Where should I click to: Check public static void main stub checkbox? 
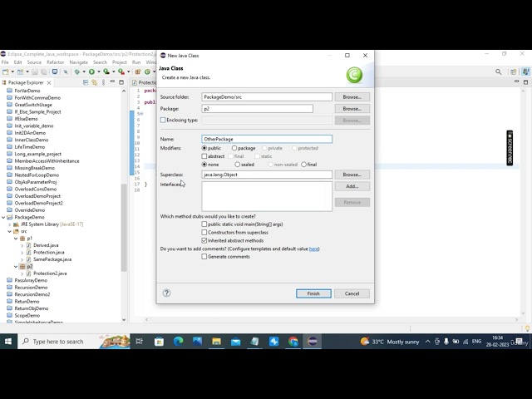pos(204,224)
